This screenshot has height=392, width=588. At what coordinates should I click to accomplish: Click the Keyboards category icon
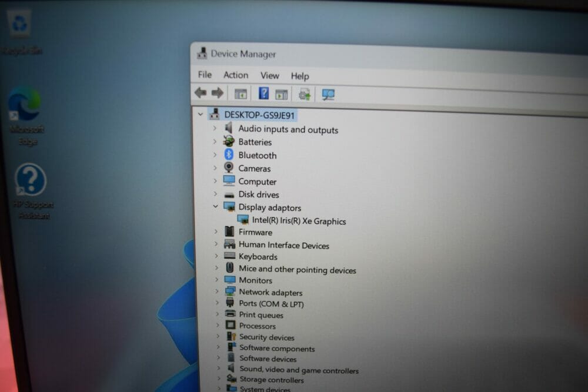229,256
